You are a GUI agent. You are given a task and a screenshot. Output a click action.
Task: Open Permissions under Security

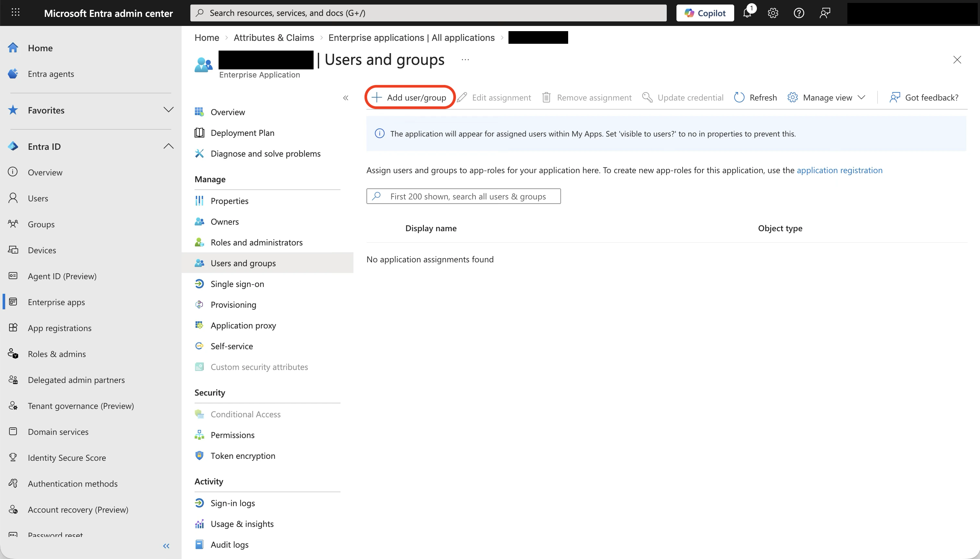(232, 435)
